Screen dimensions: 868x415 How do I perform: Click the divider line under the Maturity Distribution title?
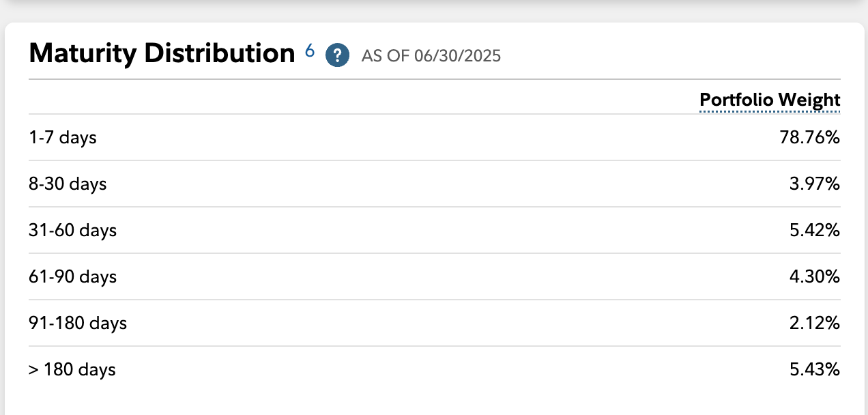tap(434, 80)
